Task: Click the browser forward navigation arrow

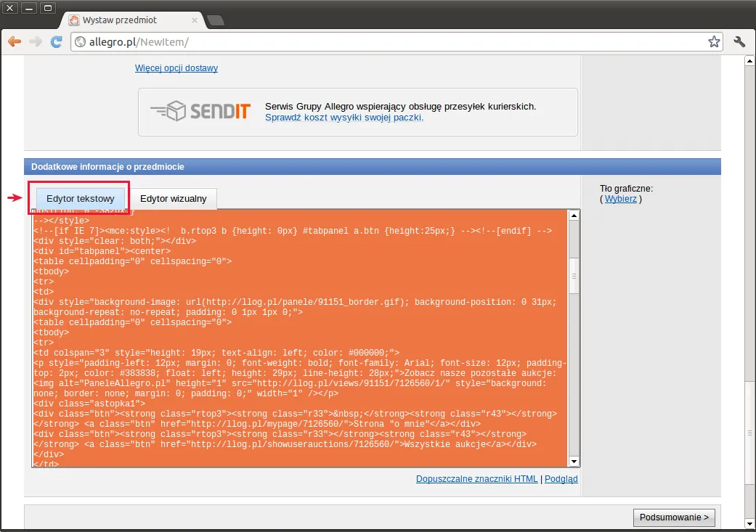Action: coord(35,41)
